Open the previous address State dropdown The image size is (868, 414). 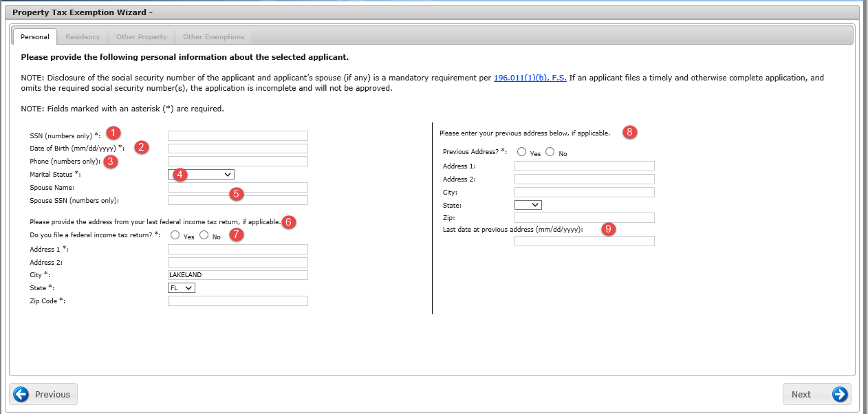click(528, 205)
